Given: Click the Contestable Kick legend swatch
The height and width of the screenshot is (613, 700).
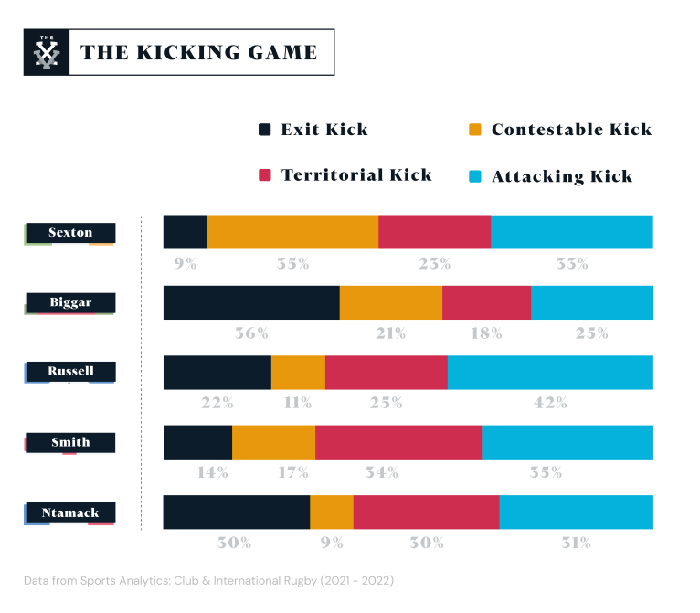Looking at the screenshot, I should pyautogui.click(x=474, y=130).
